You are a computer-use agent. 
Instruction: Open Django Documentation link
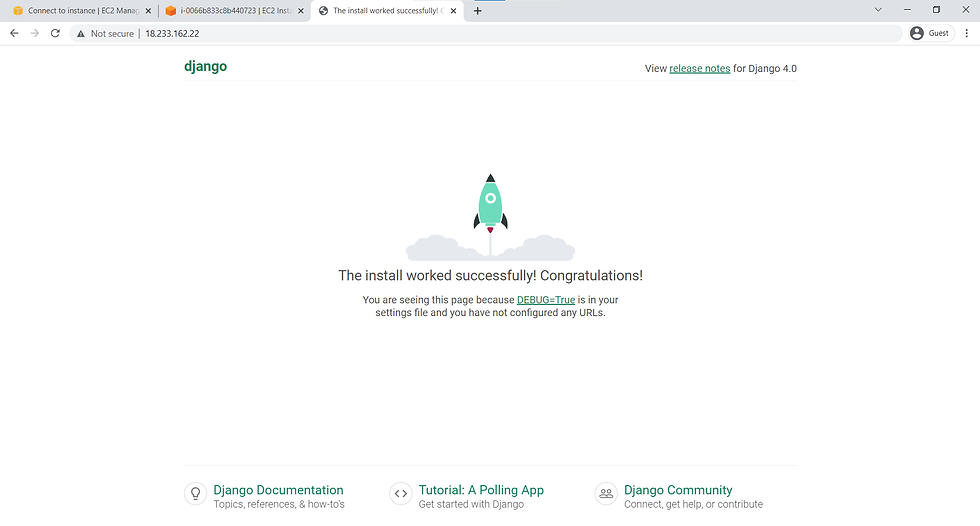pyautogui.click(x=278, y=490)
